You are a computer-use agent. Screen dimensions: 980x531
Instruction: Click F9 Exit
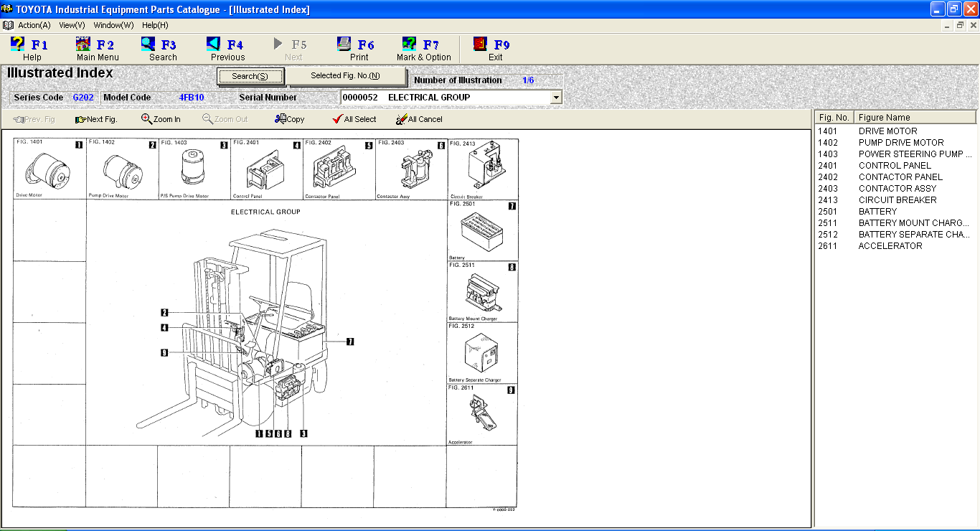494,50
